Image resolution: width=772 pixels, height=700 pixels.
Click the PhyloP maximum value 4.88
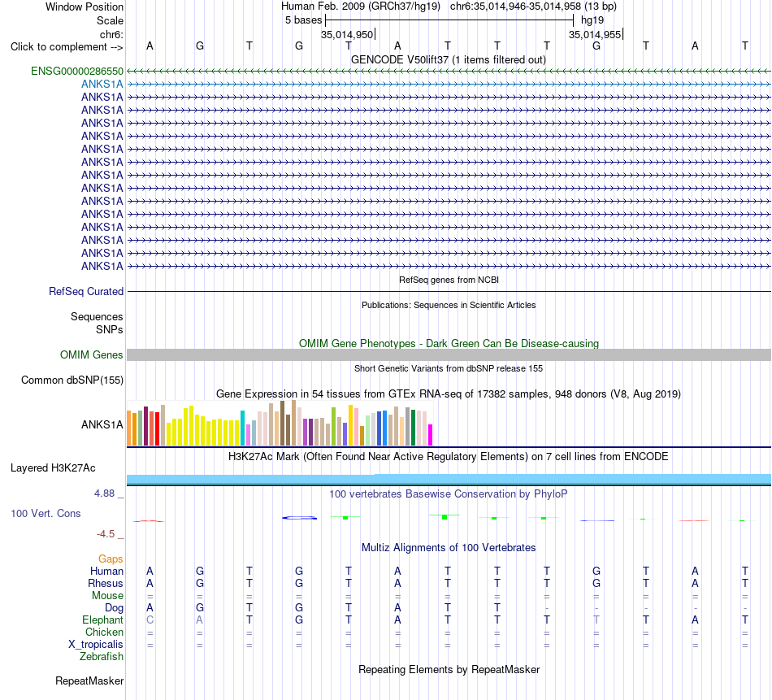point(104,493)
